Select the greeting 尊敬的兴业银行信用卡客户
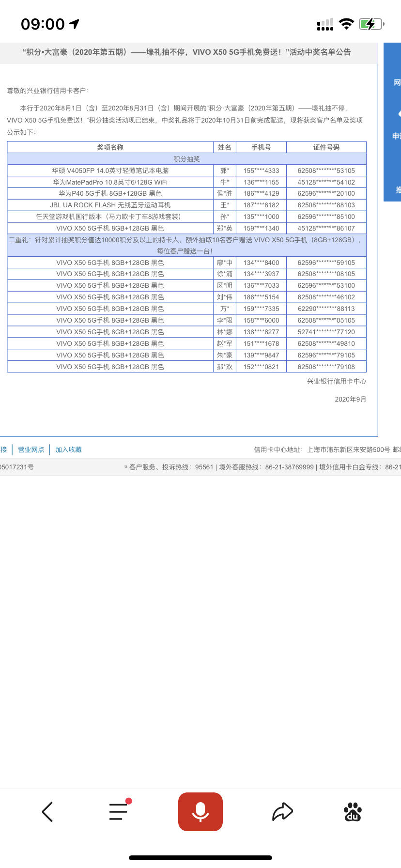The height and width of the screenshot is (868, 401). (48, 91)
